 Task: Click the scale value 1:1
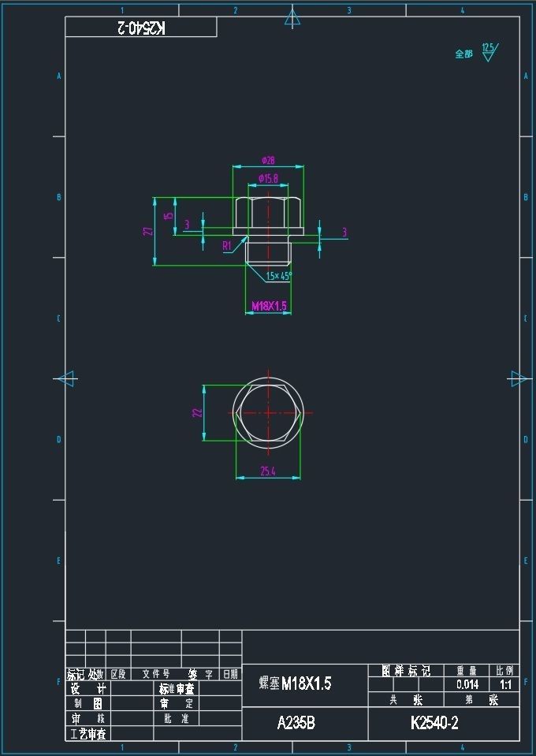(505, 684)
